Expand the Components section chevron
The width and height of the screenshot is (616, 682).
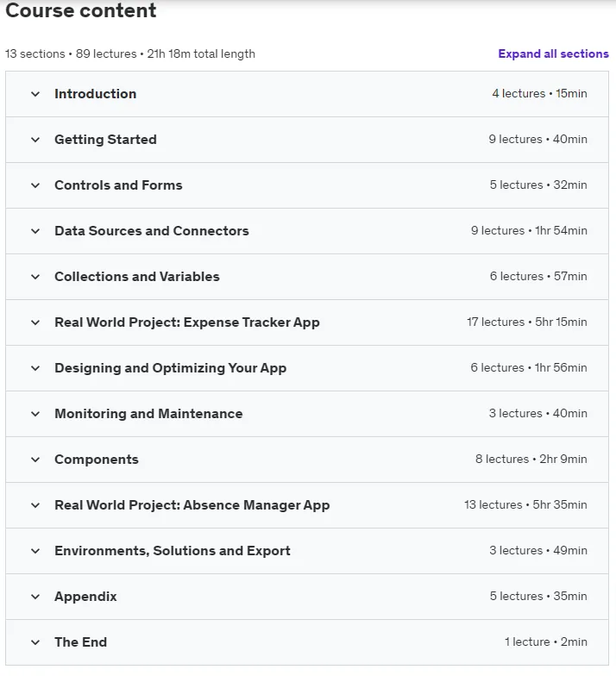(35, 460)
